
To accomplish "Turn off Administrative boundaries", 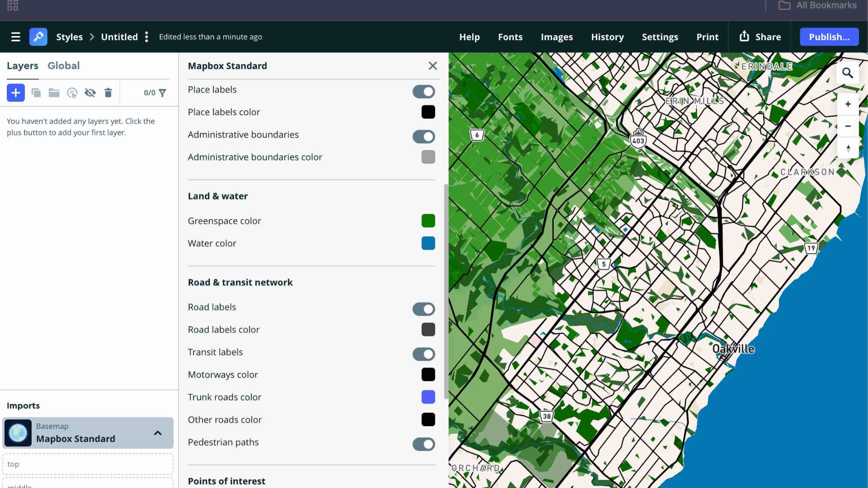I will [423, 136].
